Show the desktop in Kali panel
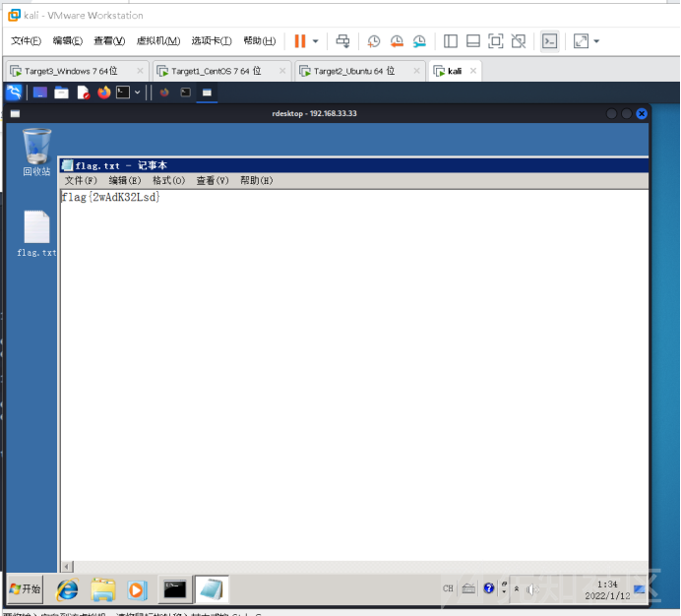 tap(40, 92)
